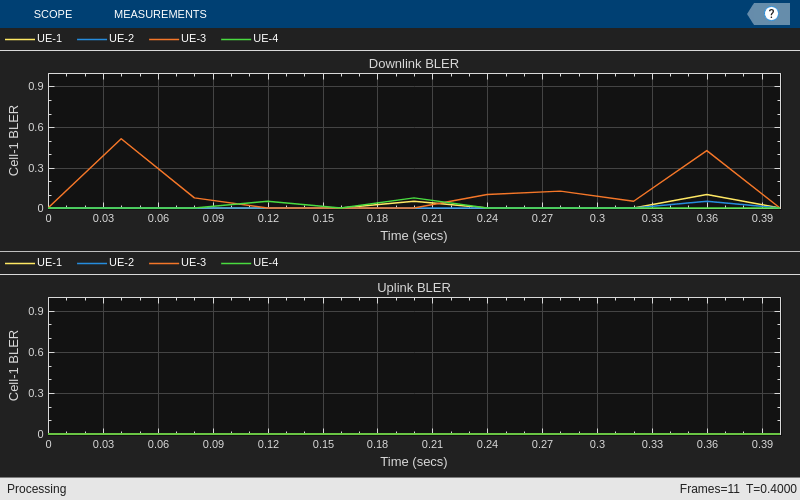Image resolution: width=800 pixels, height=500 pixels.
Task: Click the Frames=11 status indicator
Action: point(709,489)
